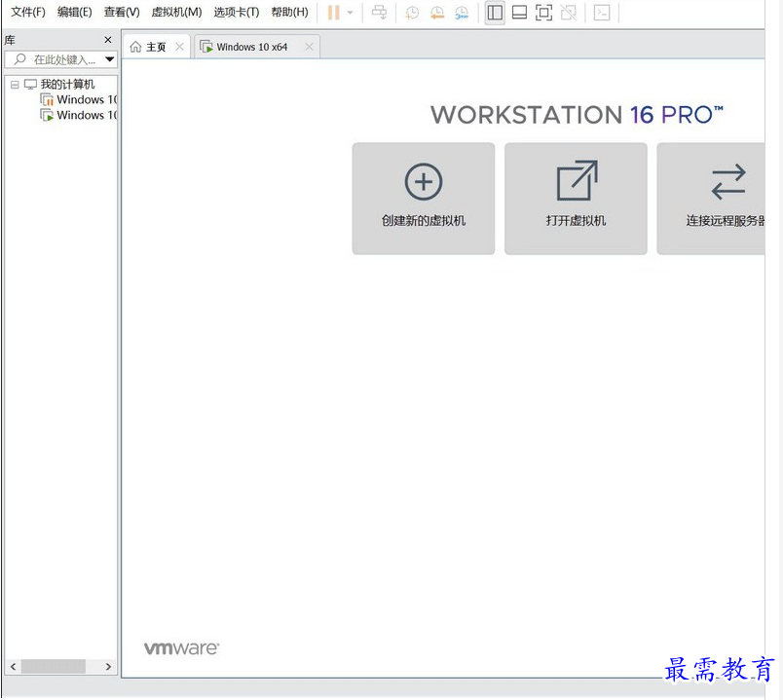The height and width of the screenshot is (700, 783).
Task: Close the Windows 10 x64 tab
Action: [x=309, y=47]
